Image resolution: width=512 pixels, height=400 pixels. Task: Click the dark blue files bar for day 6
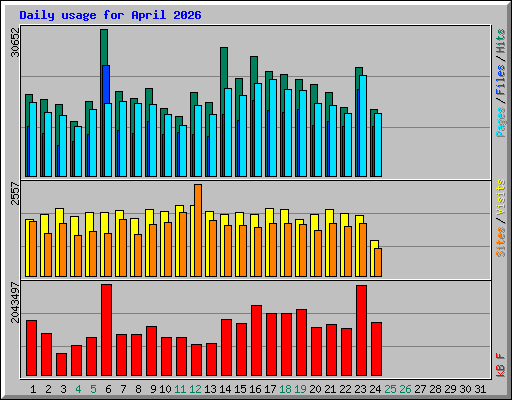[x=106, y=84]
